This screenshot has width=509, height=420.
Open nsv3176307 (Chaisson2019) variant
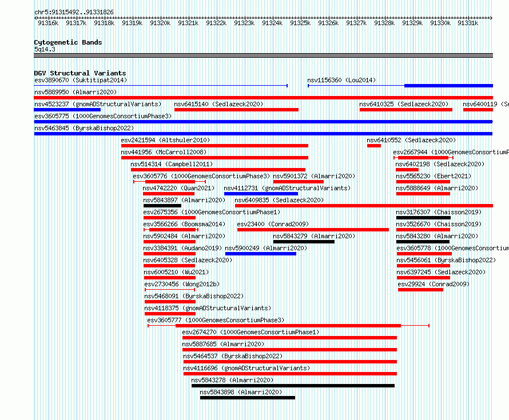point(439,212)
